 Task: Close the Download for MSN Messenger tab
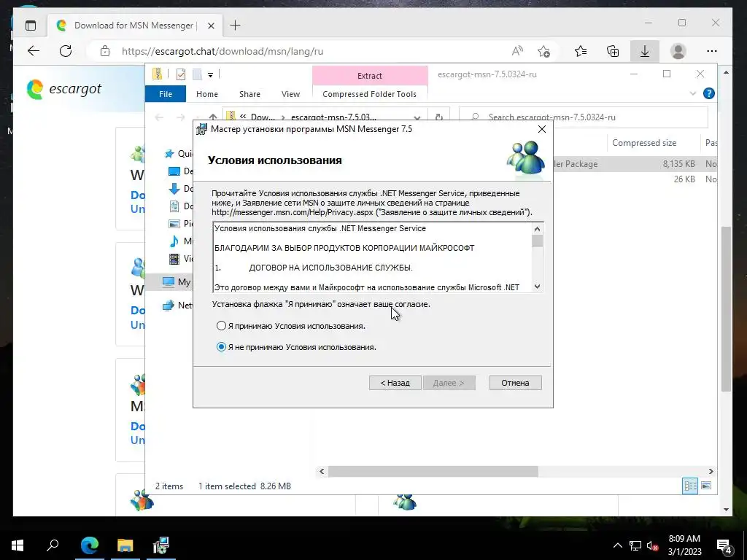[211, 26]
